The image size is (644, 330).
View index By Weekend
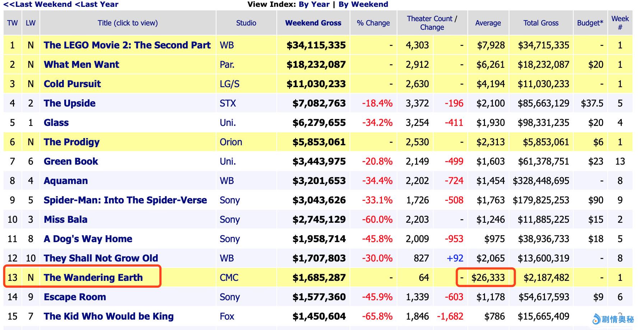(363, 4)
